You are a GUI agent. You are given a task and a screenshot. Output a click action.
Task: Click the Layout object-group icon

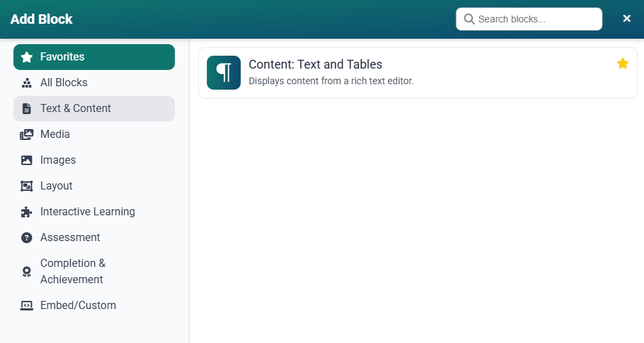click(x=26, y=186)
